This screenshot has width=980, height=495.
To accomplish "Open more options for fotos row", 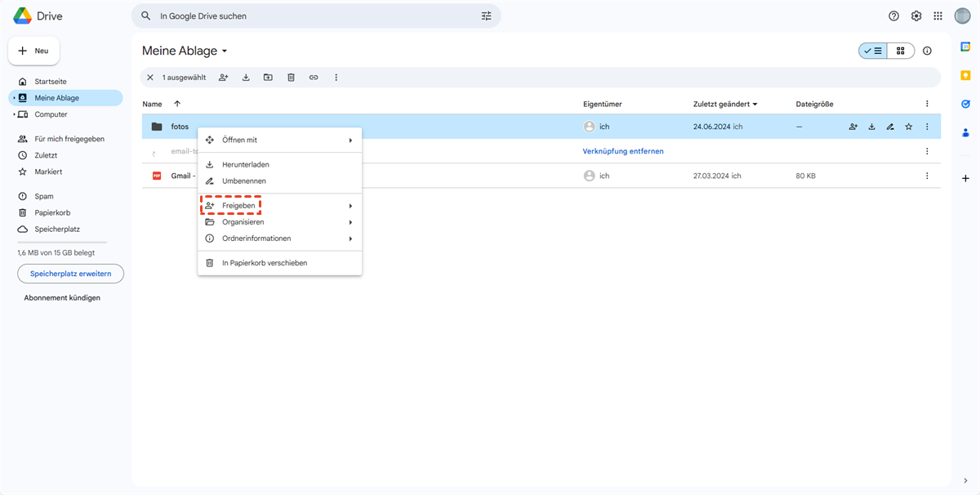I will pos(927,127).
